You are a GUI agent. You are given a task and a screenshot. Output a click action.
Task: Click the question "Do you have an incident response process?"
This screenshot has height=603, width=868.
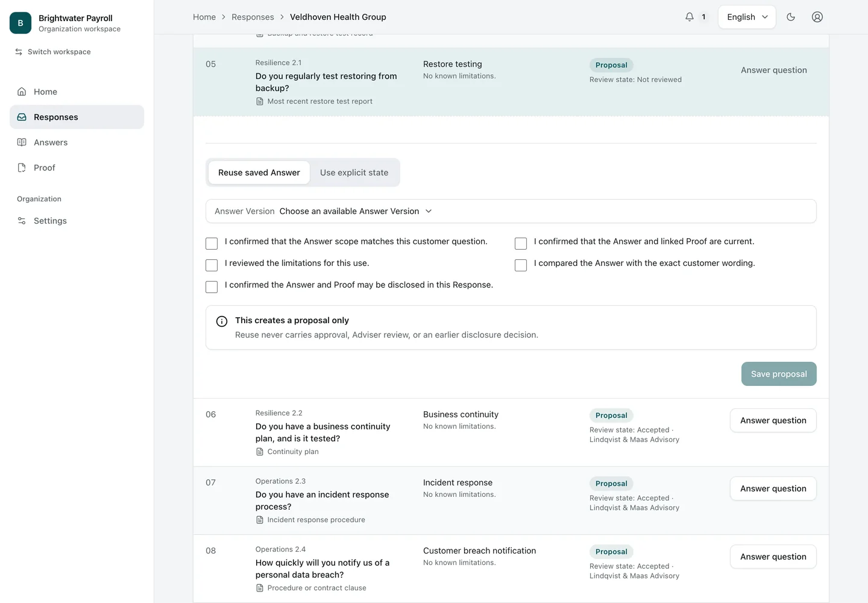tap(322, 500)
